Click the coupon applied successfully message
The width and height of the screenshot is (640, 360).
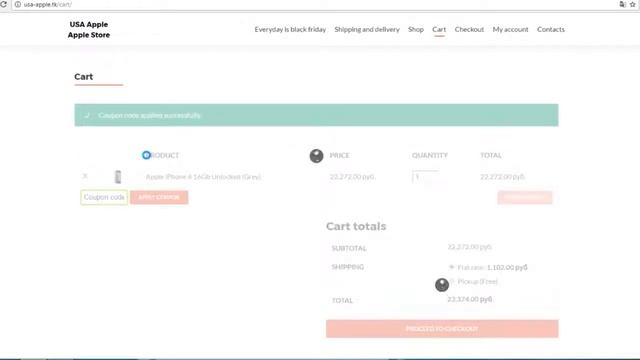[316, 115]
